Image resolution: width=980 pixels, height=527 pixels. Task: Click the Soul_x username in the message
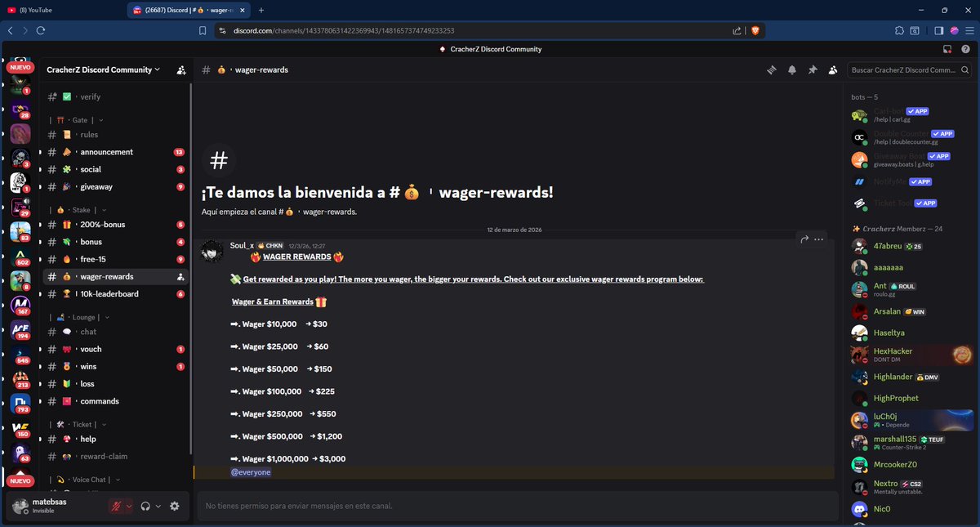point(242,245)
